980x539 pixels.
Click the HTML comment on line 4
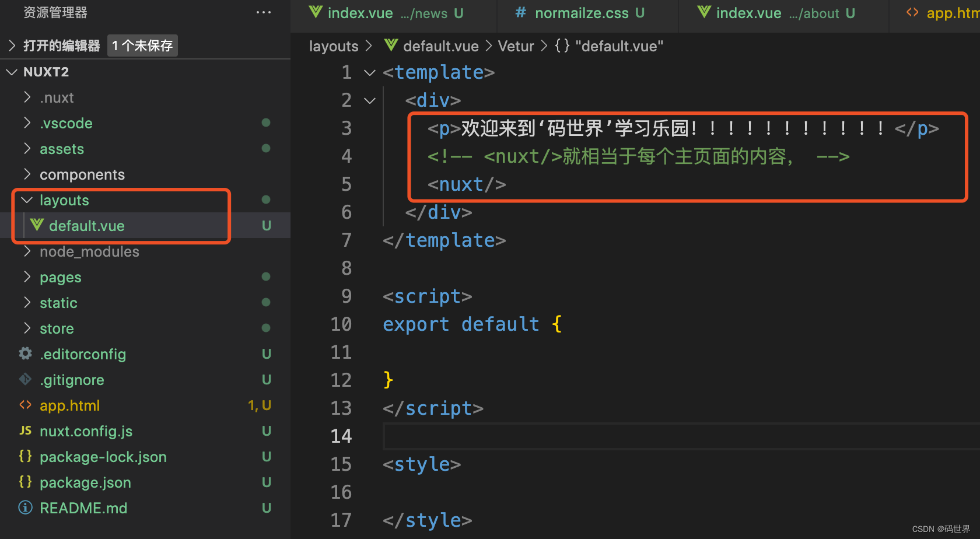coord(638,156)
